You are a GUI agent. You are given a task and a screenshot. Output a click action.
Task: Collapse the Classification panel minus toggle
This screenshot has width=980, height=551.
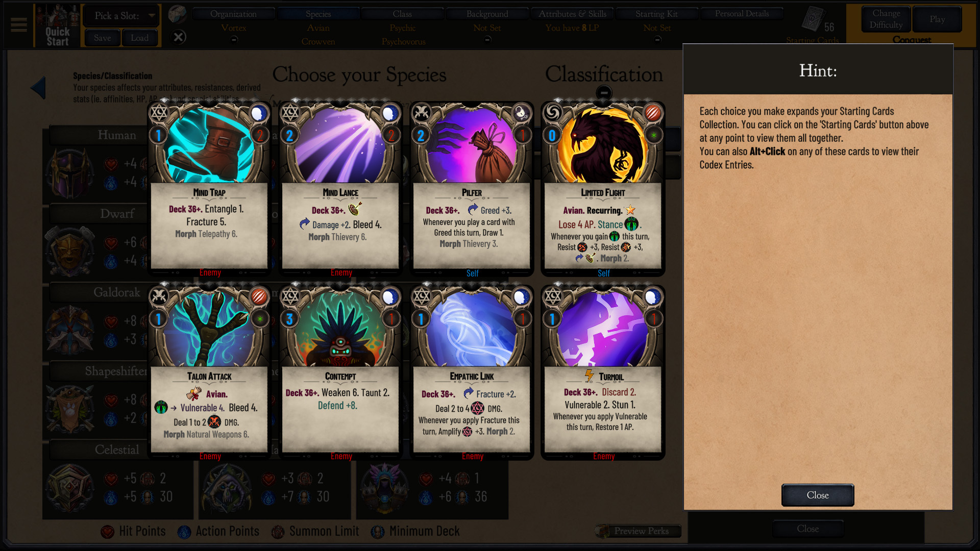coord(604,93)
